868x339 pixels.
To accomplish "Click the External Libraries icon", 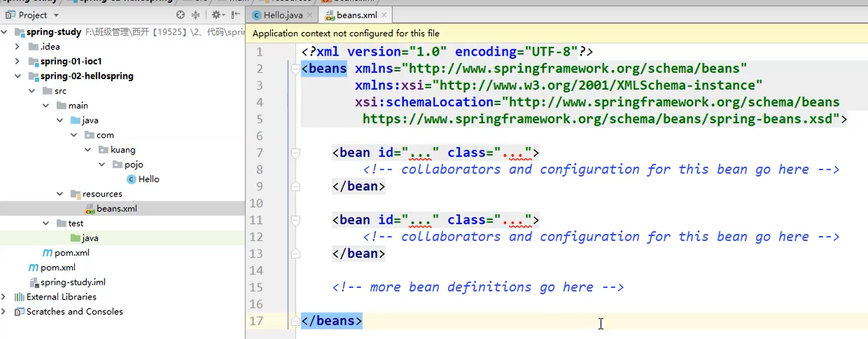I will tap(19, 297).
